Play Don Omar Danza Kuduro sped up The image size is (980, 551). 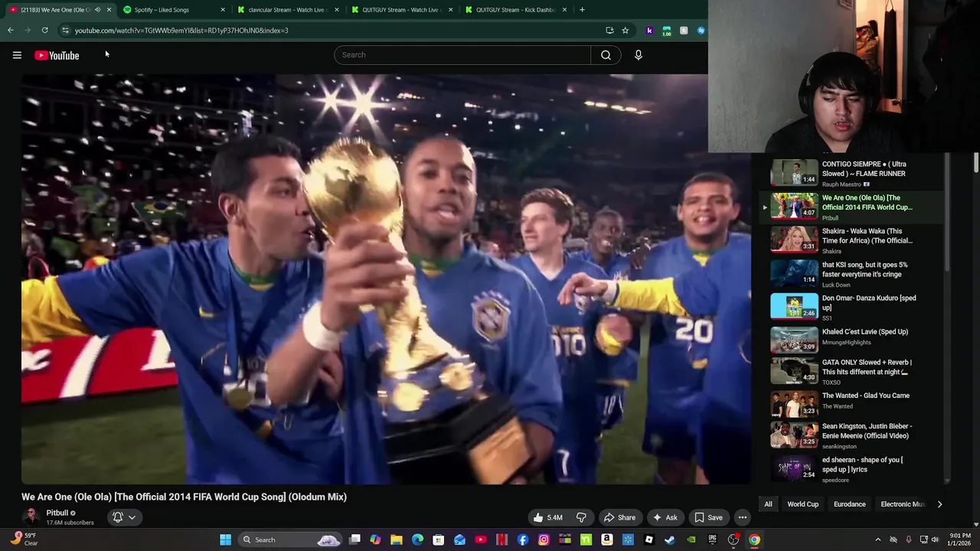tap(852, 306)
